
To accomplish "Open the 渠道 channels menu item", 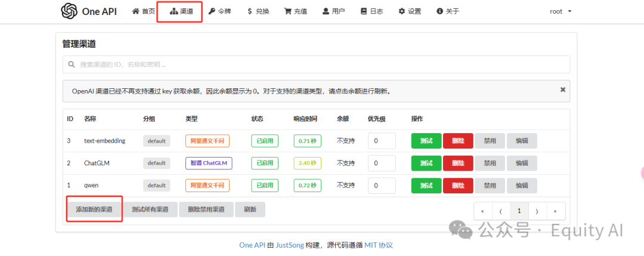I will click(x=181, y=11).
